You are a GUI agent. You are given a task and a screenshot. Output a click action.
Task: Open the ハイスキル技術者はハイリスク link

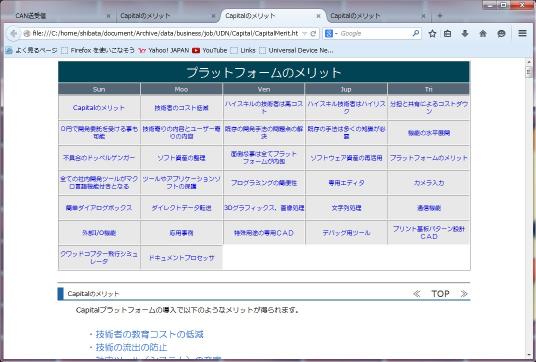point(346,107)
